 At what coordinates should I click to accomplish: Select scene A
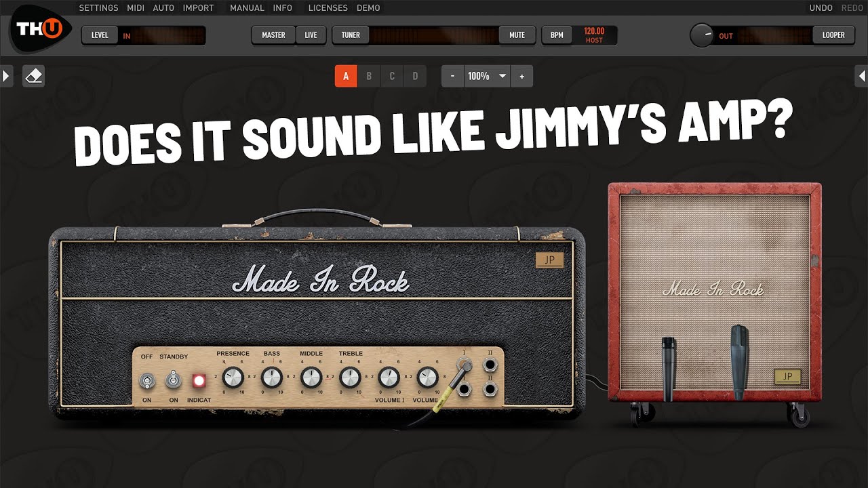click(x=346, y=76)
